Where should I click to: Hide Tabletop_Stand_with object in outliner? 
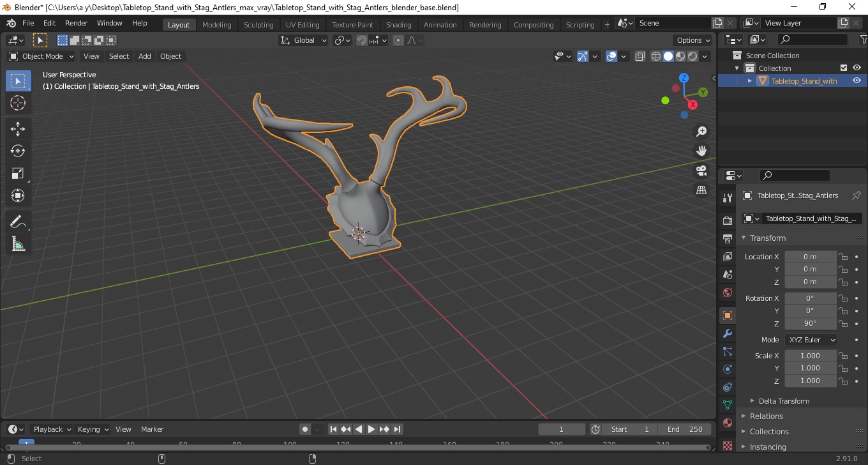point(857,80)
